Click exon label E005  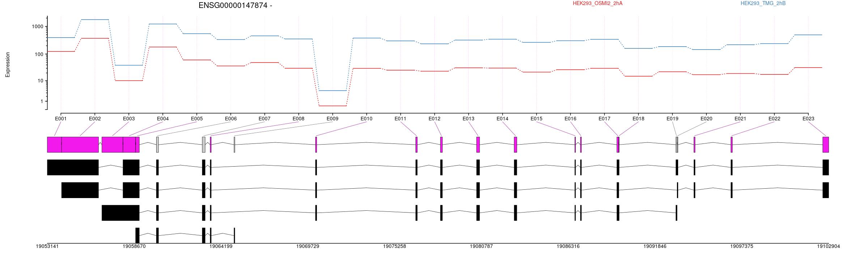point(197,119)
